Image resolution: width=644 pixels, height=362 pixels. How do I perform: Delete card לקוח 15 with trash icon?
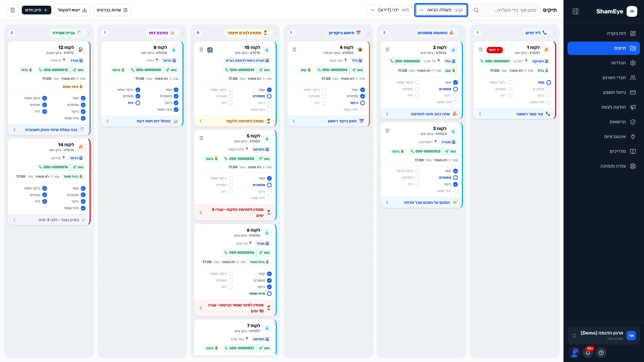[201, 49]
